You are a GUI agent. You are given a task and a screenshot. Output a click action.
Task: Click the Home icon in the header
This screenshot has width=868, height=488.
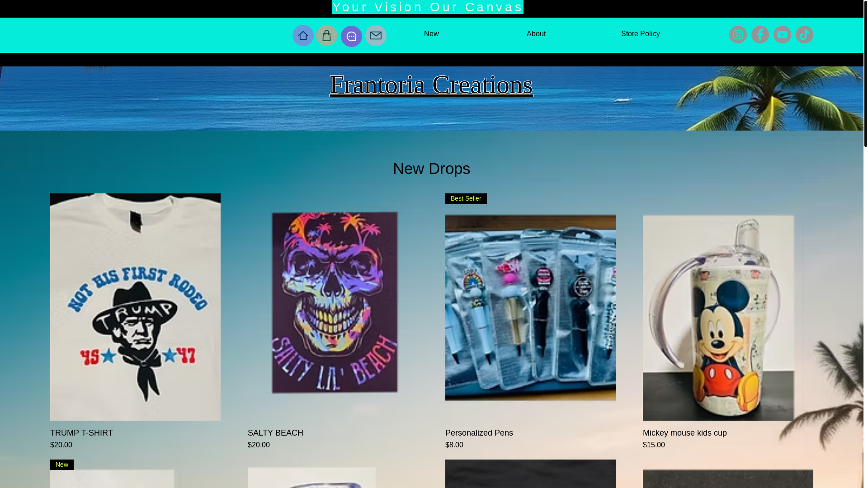click(x=303, y=35)
